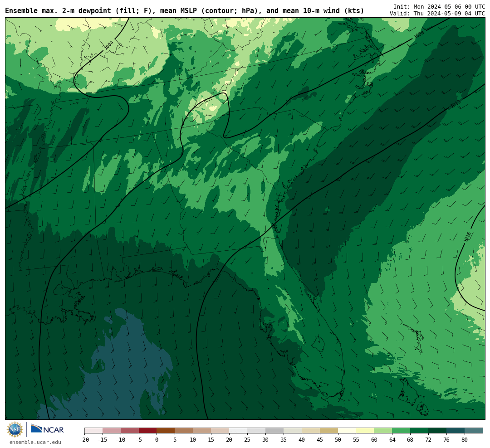
Task: Pick the medium green 64 to 68 colorbar swatch
Action: [x=401, y=431]
